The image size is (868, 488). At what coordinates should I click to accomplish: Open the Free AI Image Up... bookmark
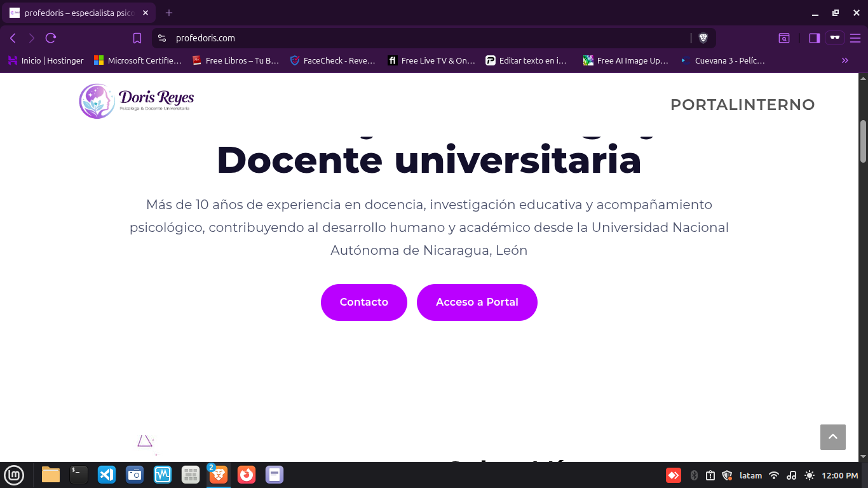pos(627,60)
